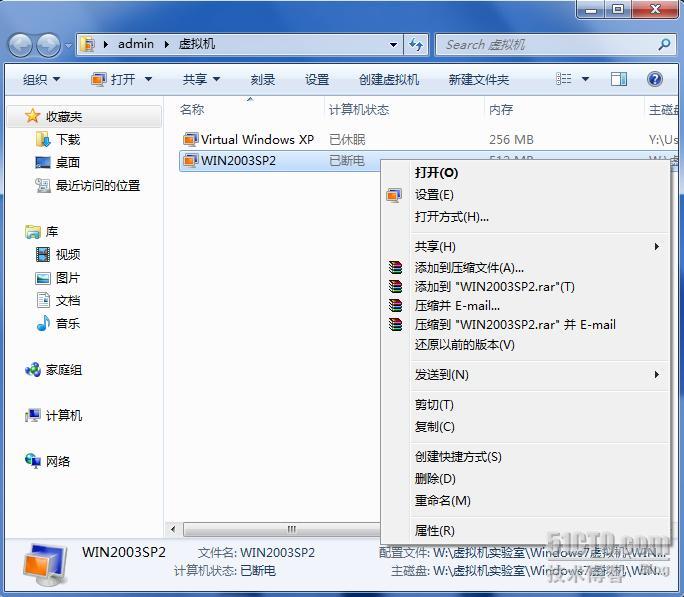Select the WIN2003SP2 machine icon in list
Viewport: 684px width, 597px height.
pyautogui.click(x=191, y=160)
